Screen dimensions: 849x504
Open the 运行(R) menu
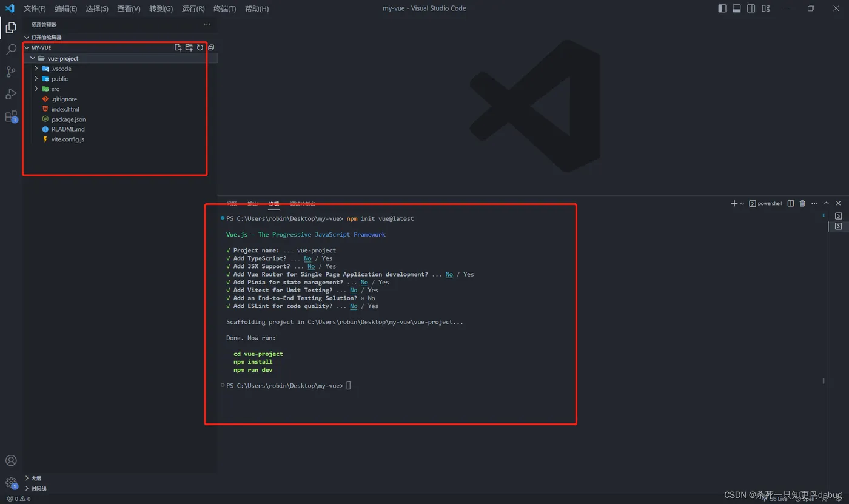tap(193, 8)
